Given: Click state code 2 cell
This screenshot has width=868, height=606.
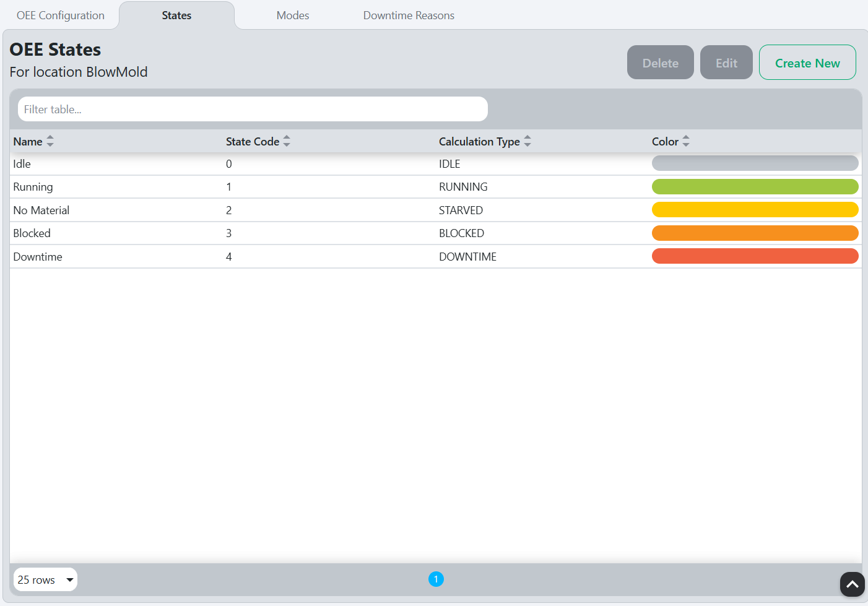Looking at the screenshot, I should click(229, 210).
